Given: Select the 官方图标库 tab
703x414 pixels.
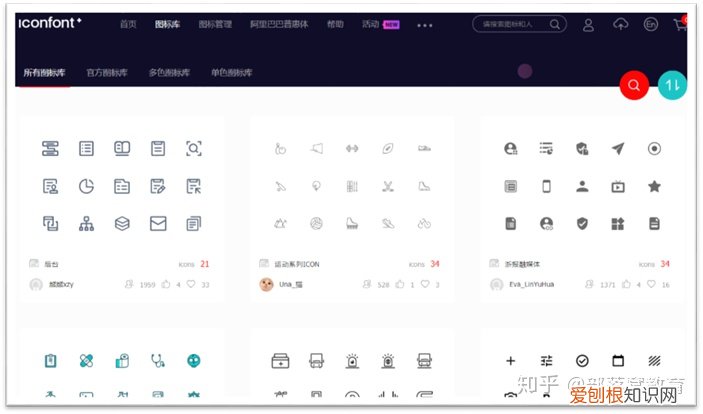Looking at the screenshot, I should (107, 73).
